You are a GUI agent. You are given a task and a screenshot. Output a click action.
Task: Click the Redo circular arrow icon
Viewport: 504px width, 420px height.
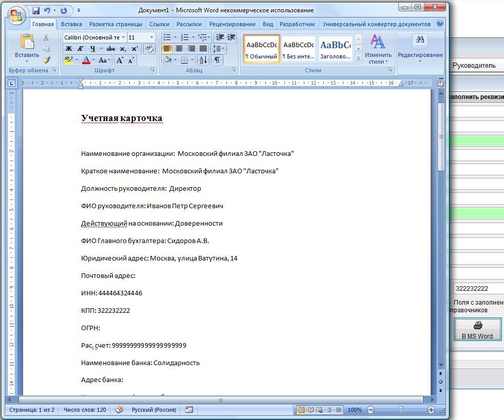click(x=64, y=11)
